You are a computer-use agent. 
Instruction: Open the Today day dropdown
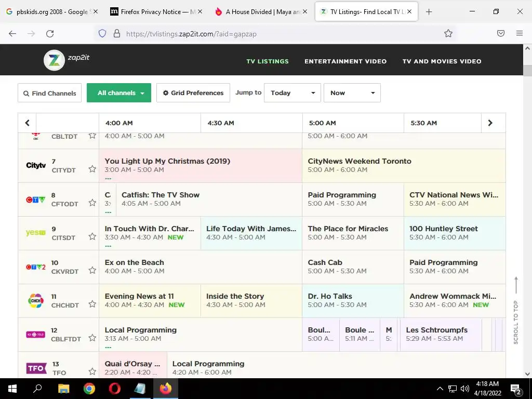coord(292,92)
